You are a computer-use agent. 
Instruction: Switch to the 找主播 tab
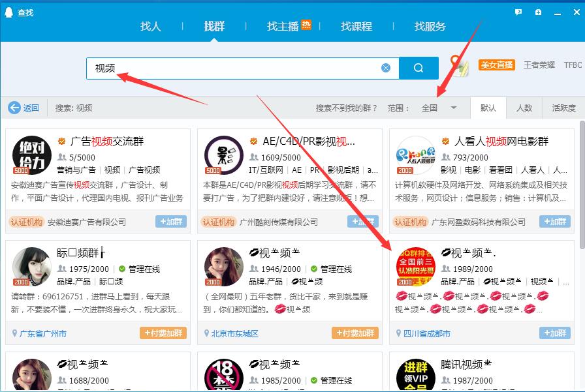point(283,26)
